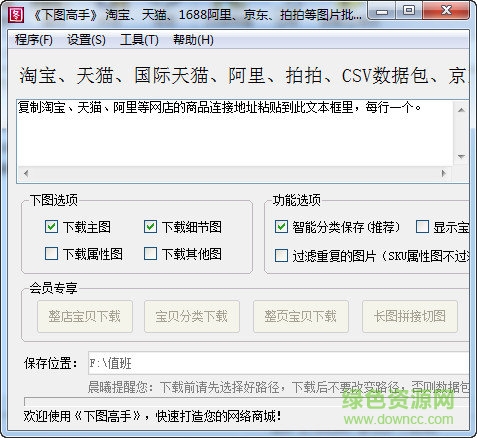Viewport: 477px width, 438px height.
Task: Uncheck the 下载主图 checkbox
Action: [x=51, y=227]
